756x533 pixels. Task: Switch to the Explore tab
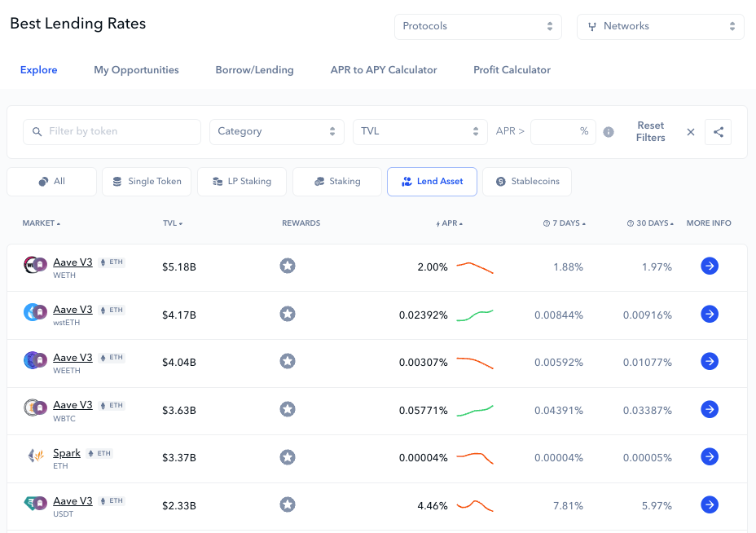click(x=38, y=70)
